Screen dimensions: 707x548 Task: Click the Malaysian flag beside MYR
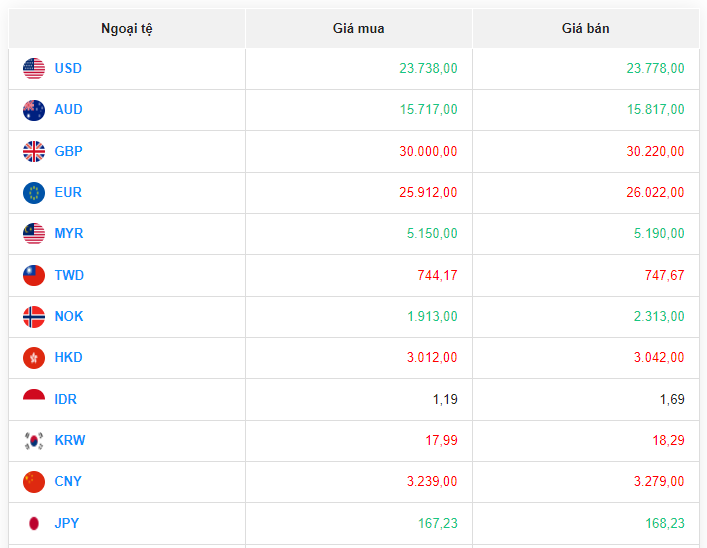point(34,234)
